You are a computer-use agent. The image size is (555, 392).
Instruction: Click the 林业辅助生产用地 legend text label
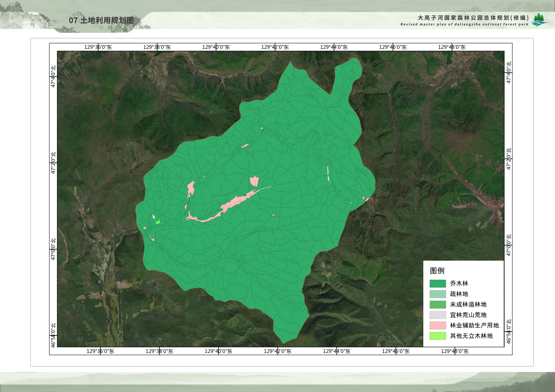pos(474,325)
